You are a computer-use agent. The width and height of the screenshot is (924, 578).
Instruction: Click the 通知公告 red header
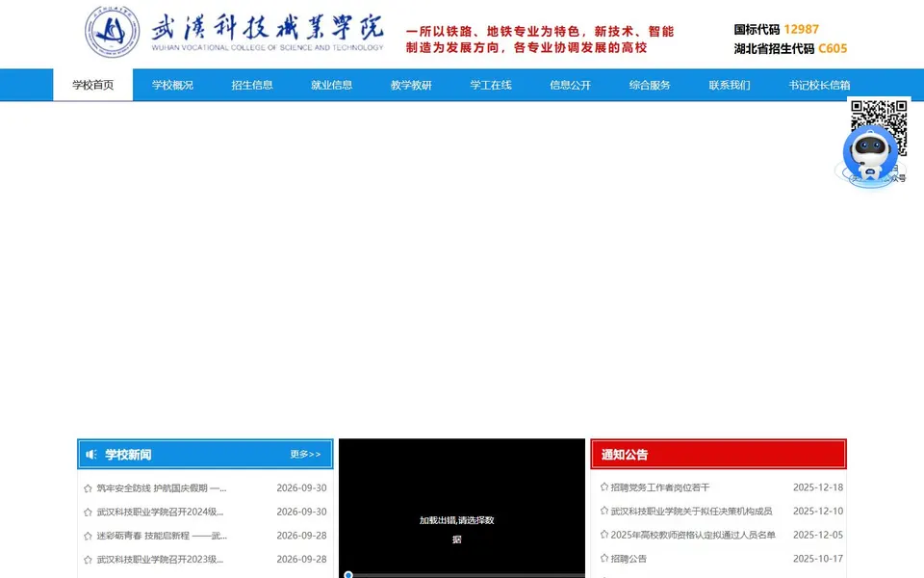(718, 454)
